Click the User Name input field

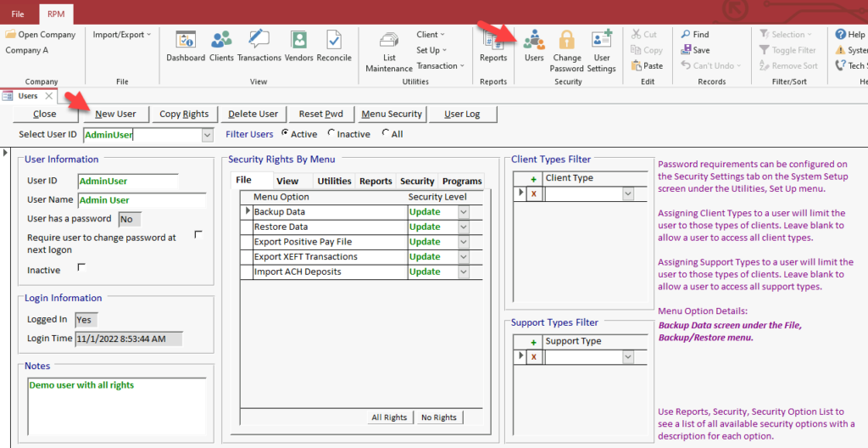click(142, 200)
